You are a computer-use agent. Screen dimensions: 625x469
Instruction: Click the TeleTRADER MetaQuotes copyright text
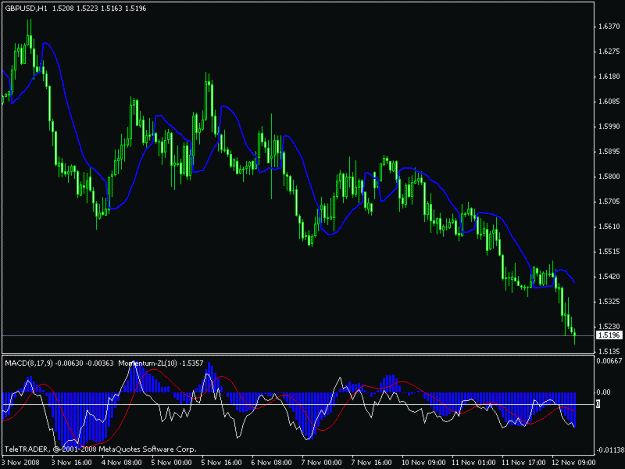[100, 449]
